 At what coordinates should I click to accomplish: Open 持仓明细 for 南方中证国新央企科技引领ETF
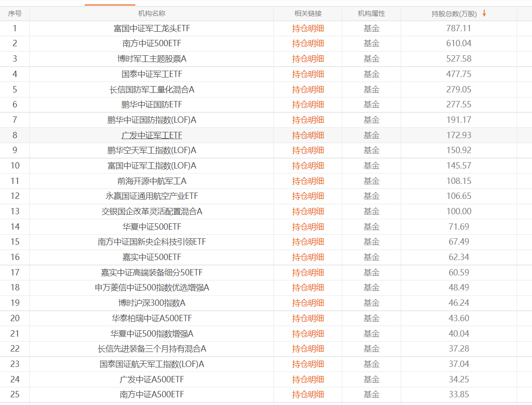tap(308, 242)
